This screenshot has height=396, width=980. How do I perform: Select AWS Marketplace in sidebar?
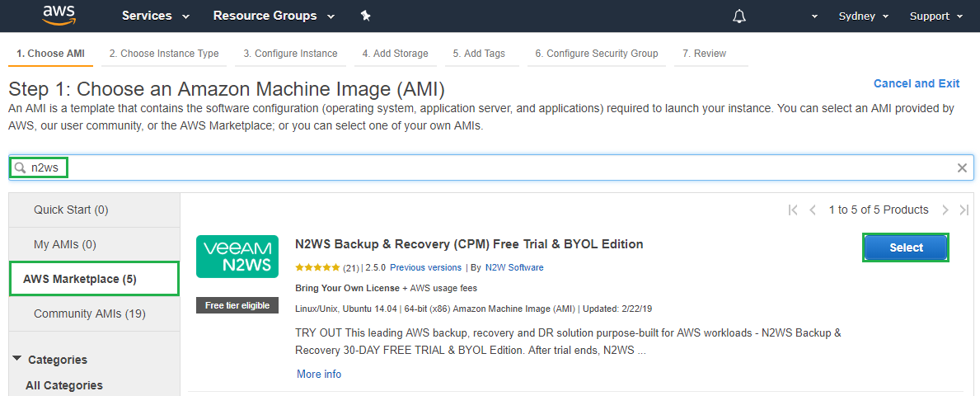94,279
